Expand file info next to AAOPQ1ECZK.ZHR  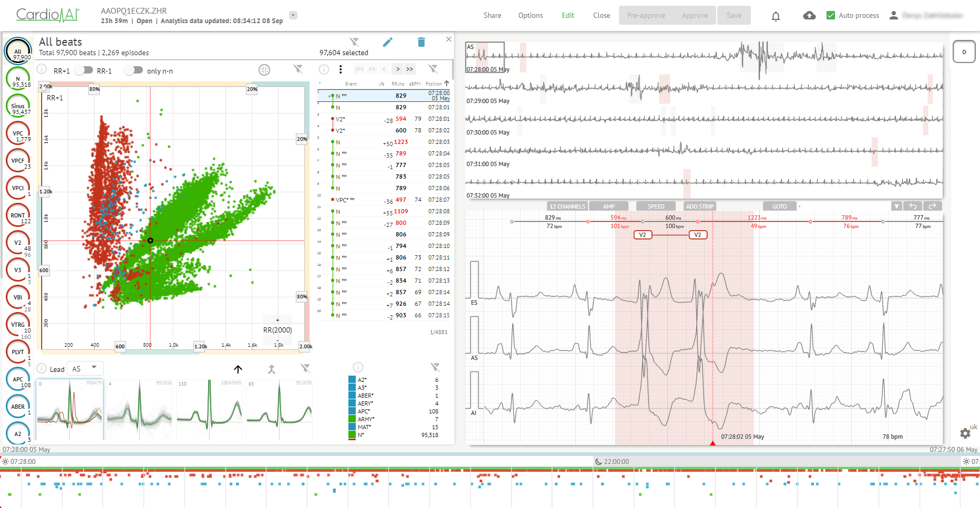coord(293,15)
